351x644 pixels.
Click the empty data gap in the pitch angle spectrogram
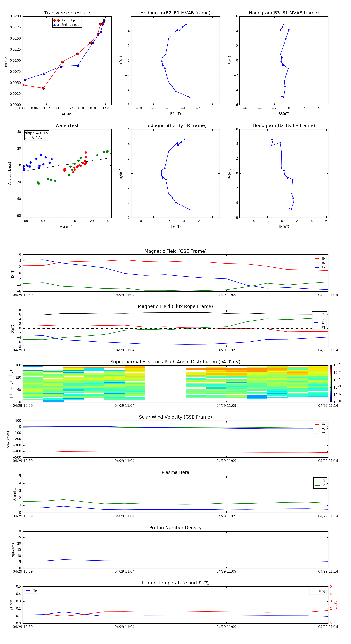click(x=165, y=384)
